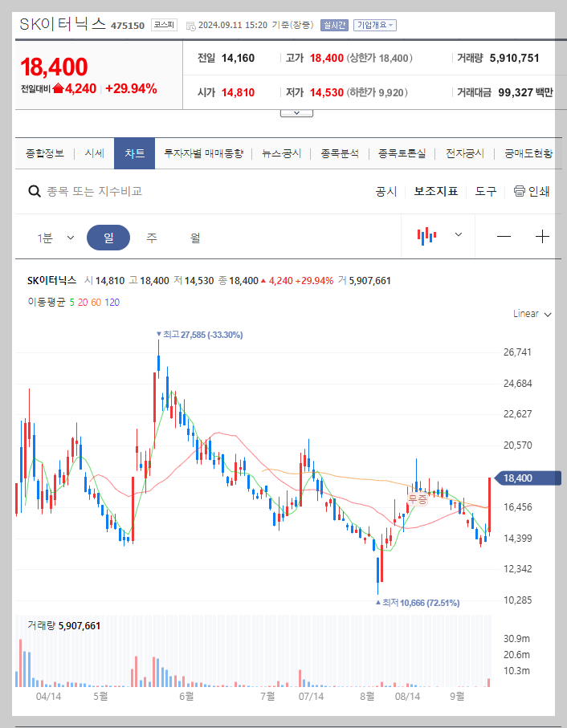This screenshot has width=567, height=728.
Task: Expand the price summary panel chevron
Action: click(x=296, y=113)
